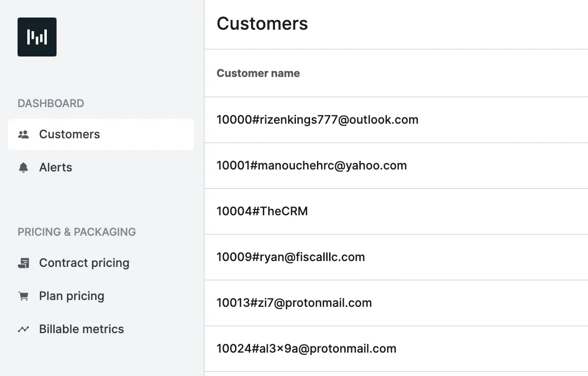Click the shopping cart icon beside Plan pricing
The image size is (588, 376).
pos(23,296)
